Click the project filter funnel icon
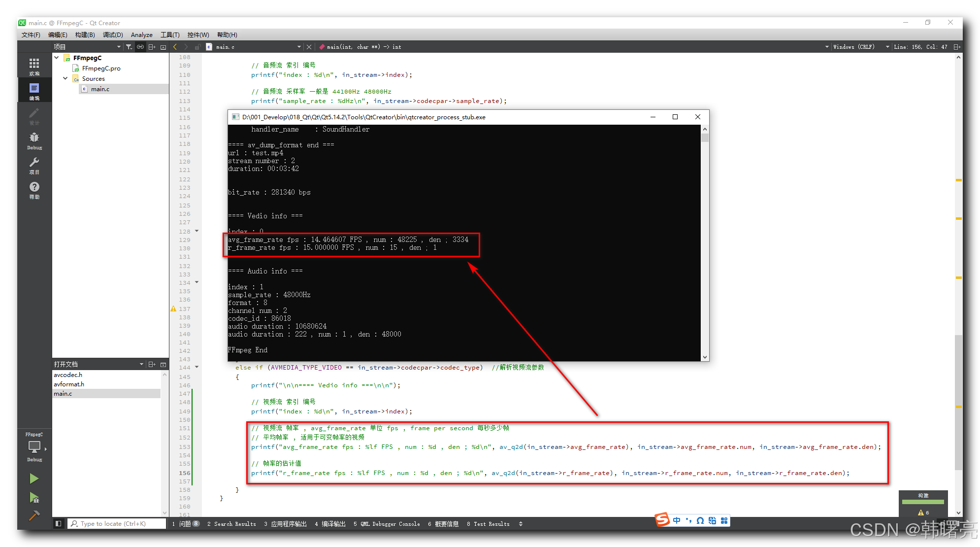980x547 pixels. tap(129, 47)
